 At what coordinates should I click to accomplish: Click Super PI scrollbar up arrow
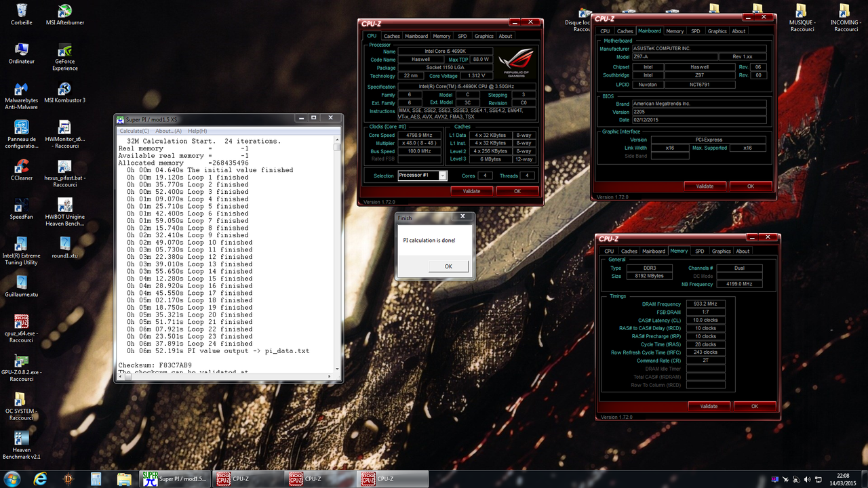(337, 139)
